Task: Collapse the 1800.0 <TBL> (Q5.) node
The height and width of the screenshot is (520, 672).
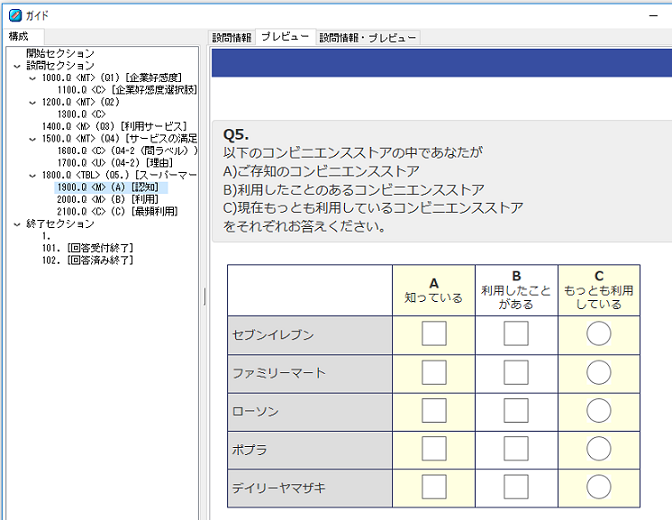Action: click(33, 176)
